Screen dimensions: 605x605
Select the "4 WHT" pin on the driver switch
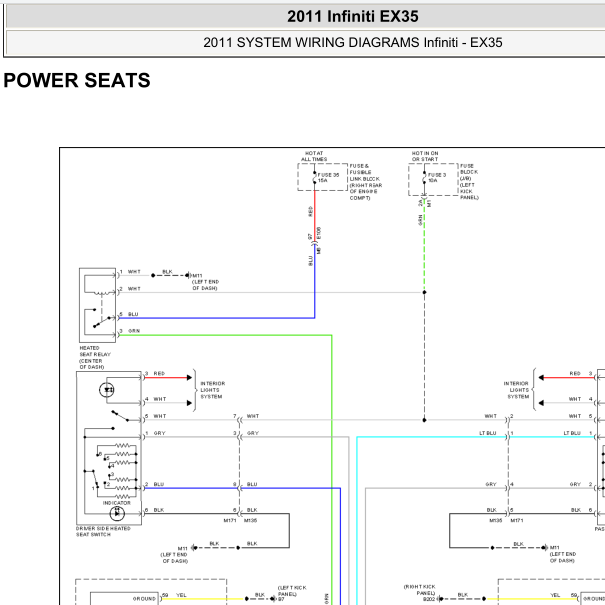click(x=155, y=399)
